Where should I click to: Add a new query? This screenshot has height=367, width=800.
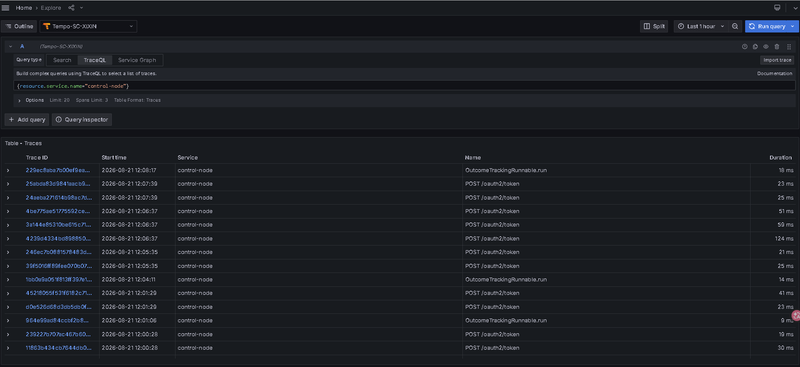[27, 119]
